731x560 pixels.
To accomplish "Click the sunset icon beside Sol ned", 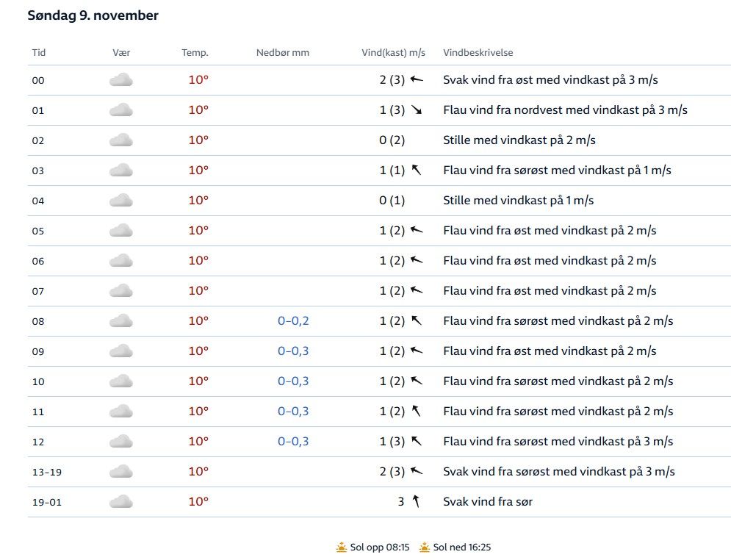I will click(425, 548).
